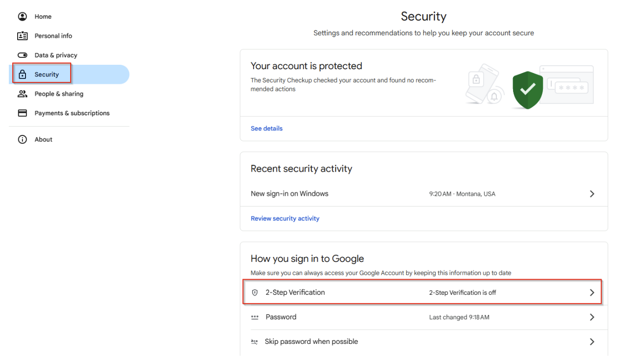Expand the New sign-in on Windows chevron

point(592,194)
